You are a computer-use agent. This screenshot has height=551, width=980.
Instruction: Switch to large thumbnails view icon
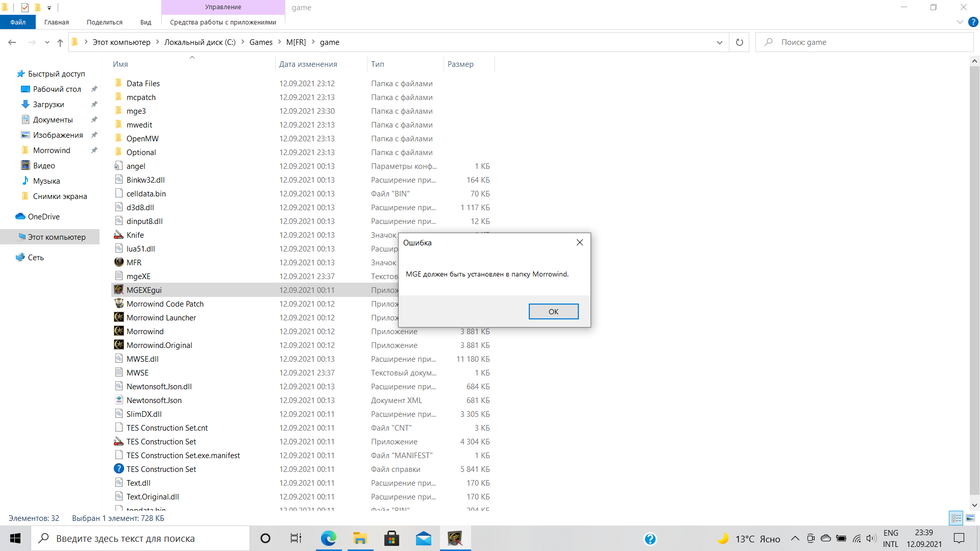coord(970,518)
